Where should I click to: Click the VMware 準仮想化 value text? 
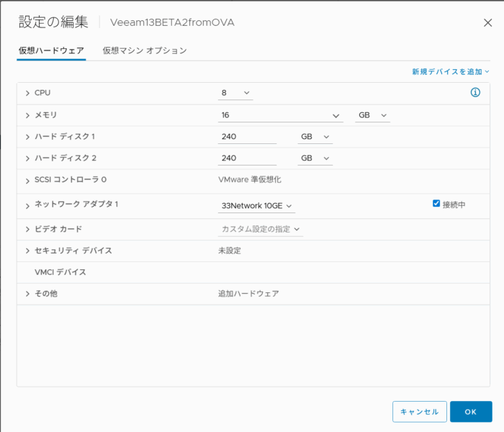250,179
